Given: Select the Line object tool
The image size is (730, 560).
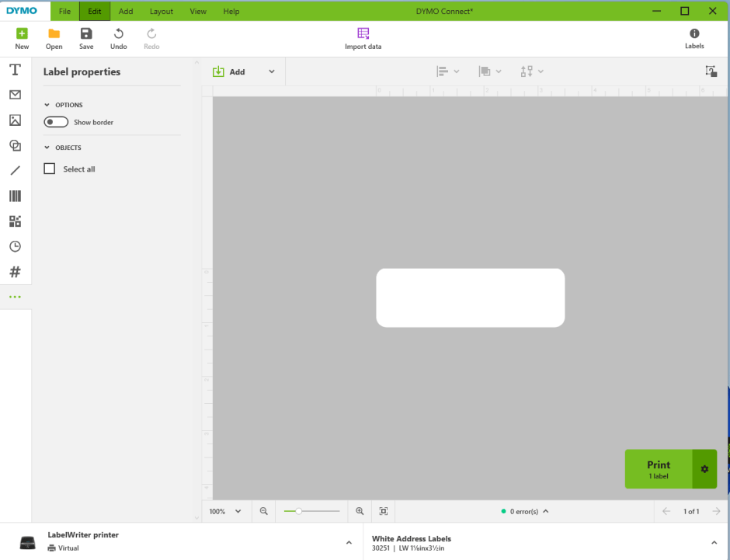Looking at the screenshot, I should pos(15,170).
